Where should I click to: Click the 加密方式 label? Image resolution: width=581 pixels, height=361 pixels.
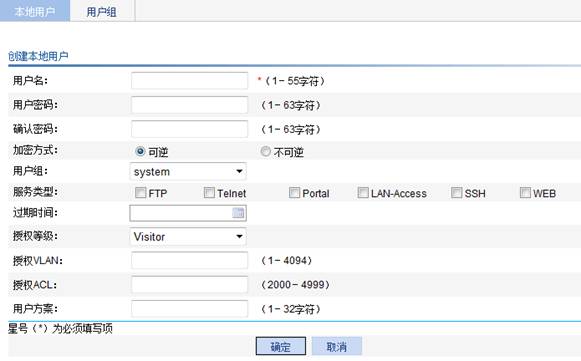(35, 150)
